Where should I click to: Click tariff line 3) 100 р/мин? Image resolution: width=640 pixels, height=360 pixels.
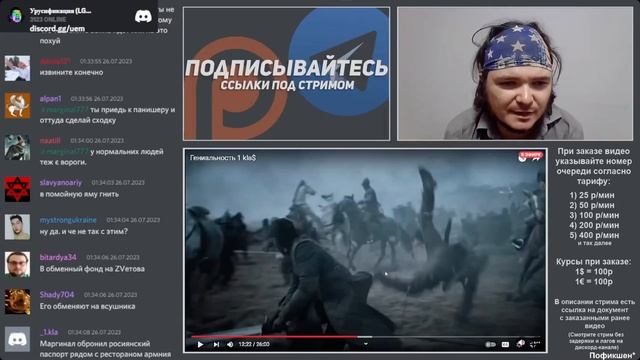point(594,216)
